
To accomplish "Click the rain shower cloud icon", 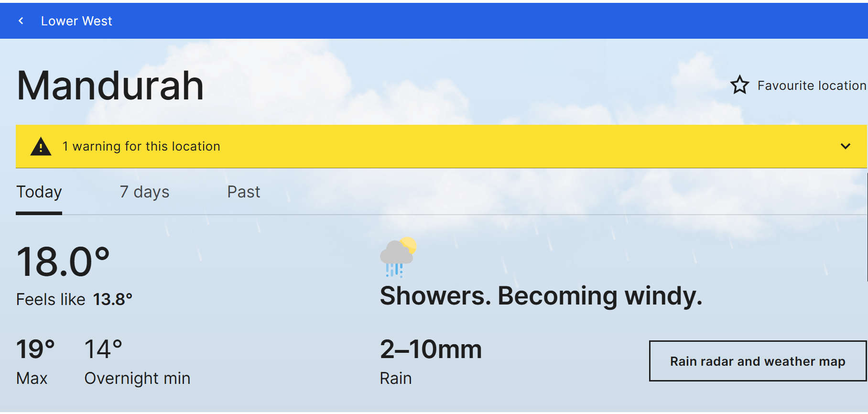I will [x=398, y=257].
